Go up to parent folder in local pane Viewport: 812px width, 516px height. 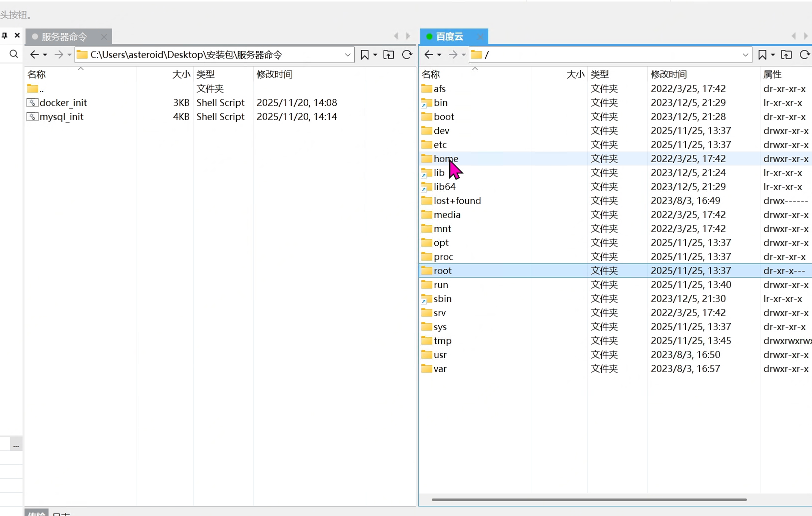point(389,54)
